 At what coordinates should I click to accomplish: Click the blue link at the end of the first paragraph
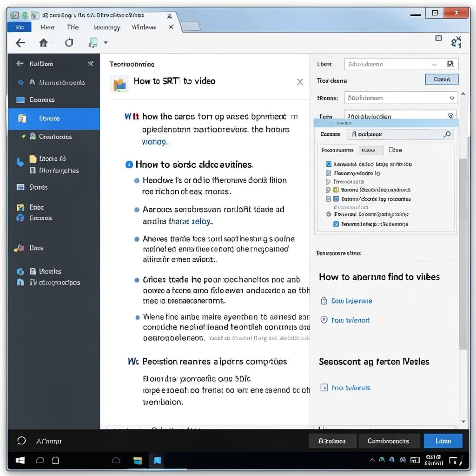[154, 142]
